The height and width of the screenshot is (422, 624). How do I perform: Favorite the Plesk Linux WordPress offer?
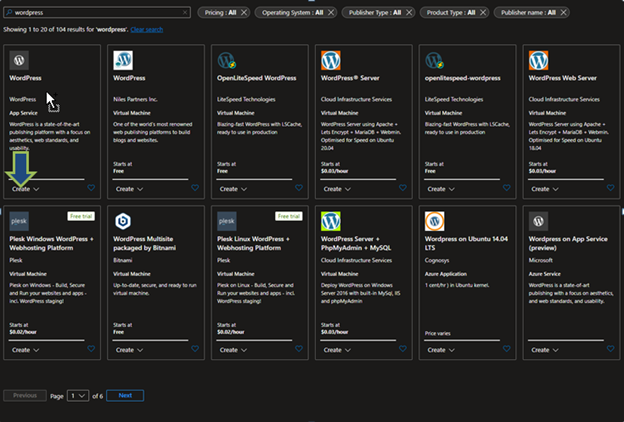click(299, 348)
